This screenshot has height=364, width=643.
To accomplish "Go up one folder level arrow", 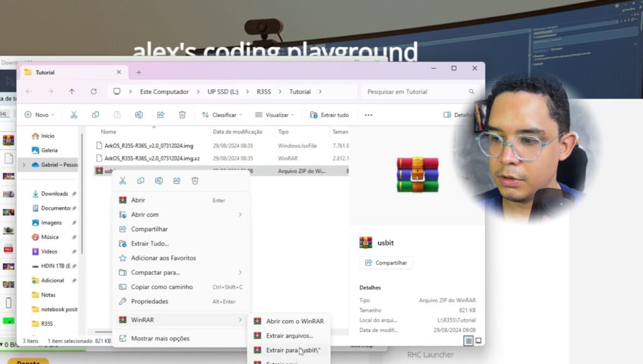I will (x=72, y=92).
